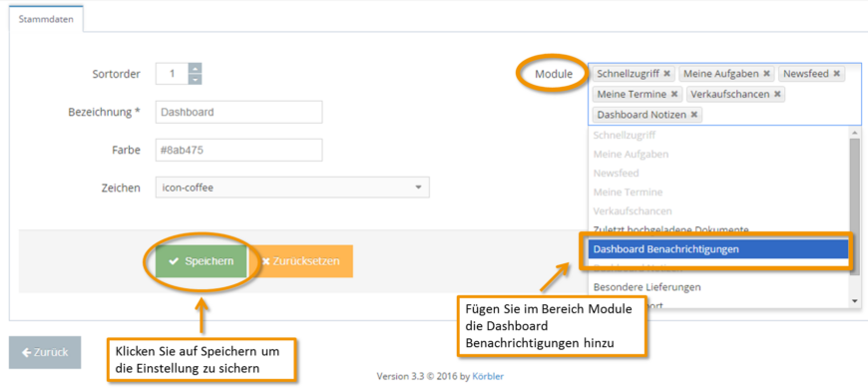
Task: Remove the Schnellzugriff module tag
Action: [x=666, y=74]
